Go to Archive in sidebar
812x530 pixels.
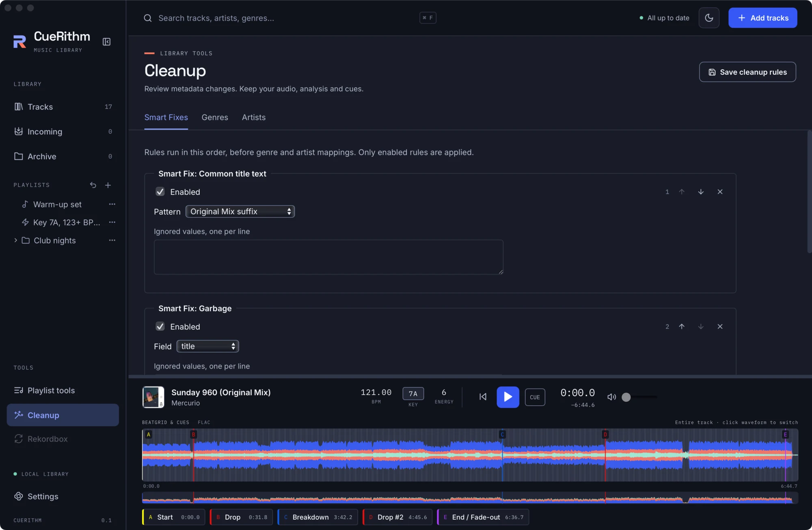pyautogui.click(x=63, y=156)
